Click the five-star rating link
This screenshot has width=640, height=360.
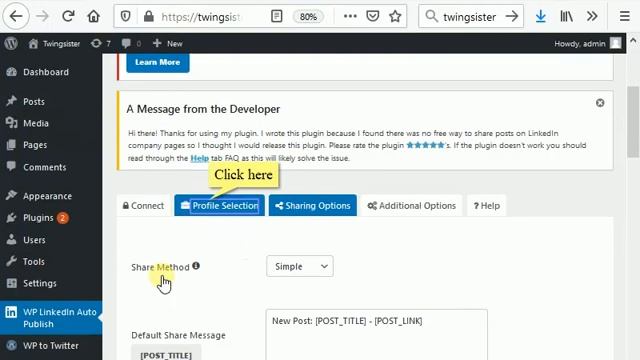[425, 145]
